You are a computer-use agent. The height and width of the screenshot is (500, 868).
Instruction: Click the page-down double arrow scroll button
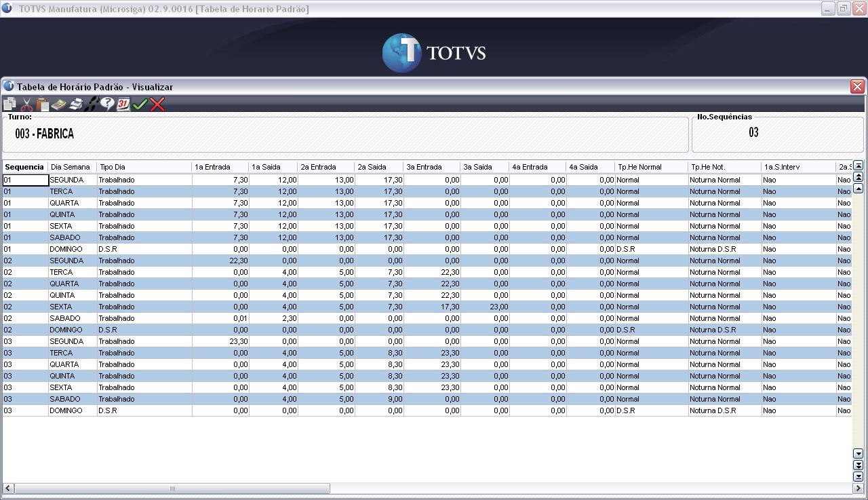[x=858, y=465]
